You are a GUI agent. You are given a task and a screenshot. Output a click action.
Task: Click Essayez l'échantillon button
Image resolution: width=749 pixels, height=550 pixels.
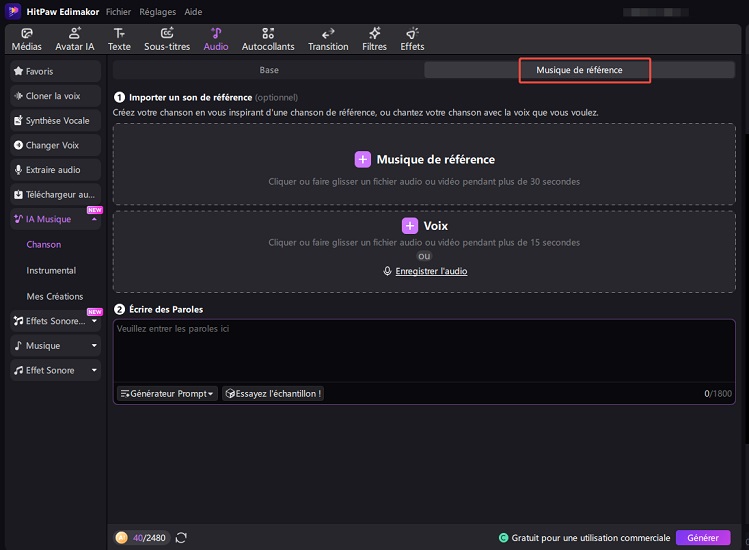(273, 394)
